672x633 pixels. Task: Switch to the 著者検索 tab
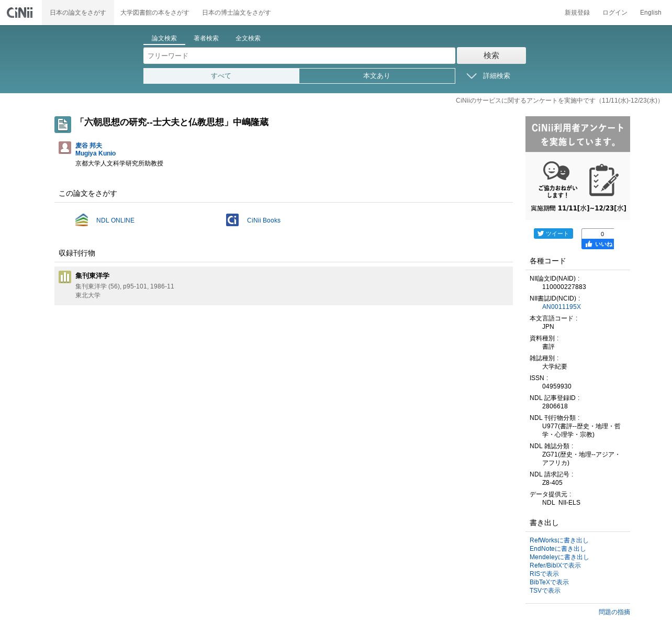tap(206, 38)
